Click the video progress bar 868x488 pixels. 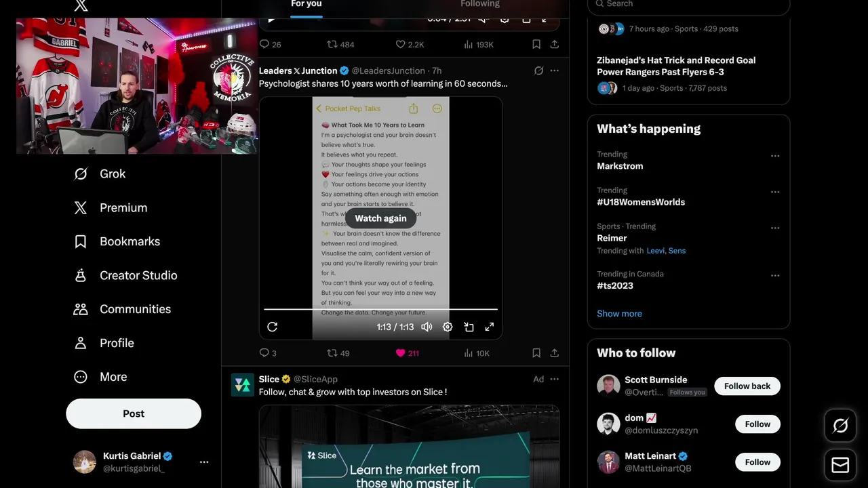click(380, 309)
